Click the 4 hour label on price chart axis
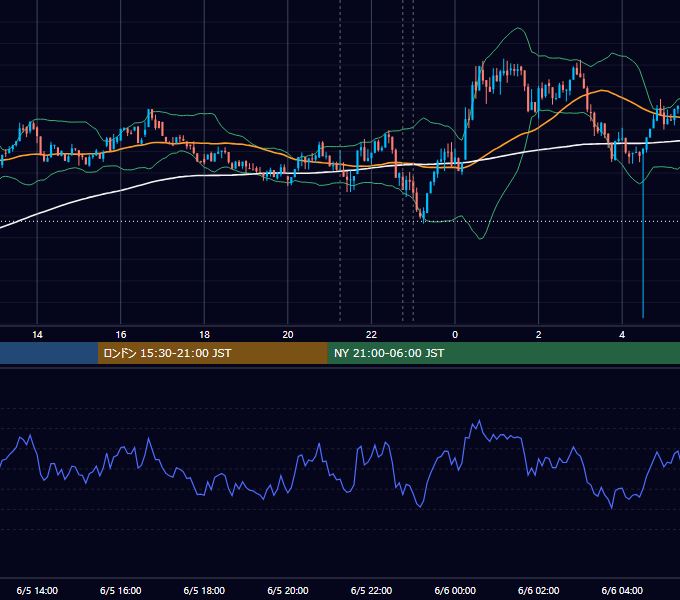The height and width of the screenshot is (600, 680). [x=622, y=335]
